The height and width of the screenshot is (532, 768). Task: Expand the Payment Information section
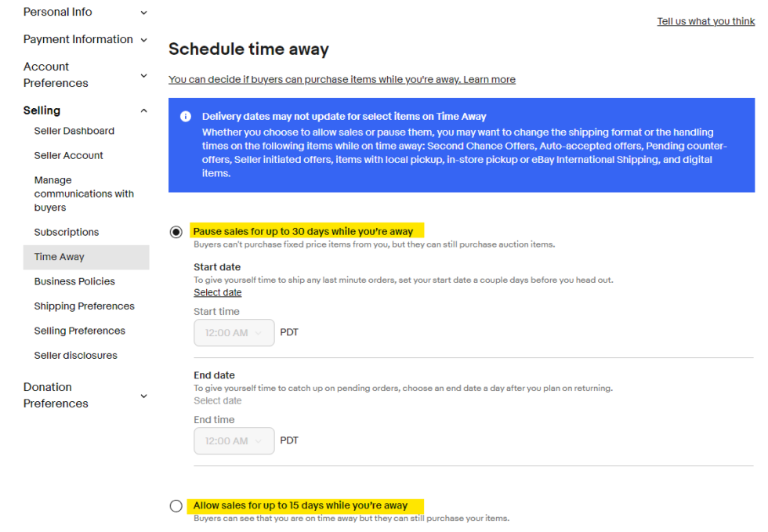[143, 39]
